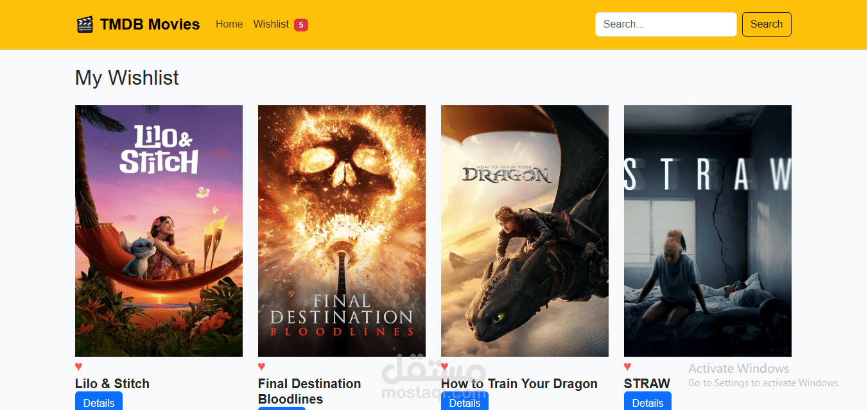The height and width of the screenshot is (410, 868).
Task: Go to the Wishlist nav link
Action: [x=271, y=24]
